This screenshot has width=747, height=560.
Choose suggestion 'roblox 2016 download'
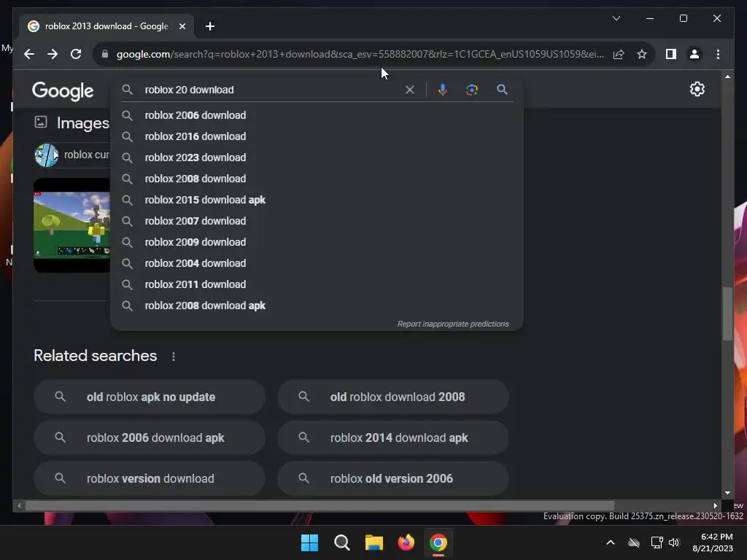tap(317, 136)
